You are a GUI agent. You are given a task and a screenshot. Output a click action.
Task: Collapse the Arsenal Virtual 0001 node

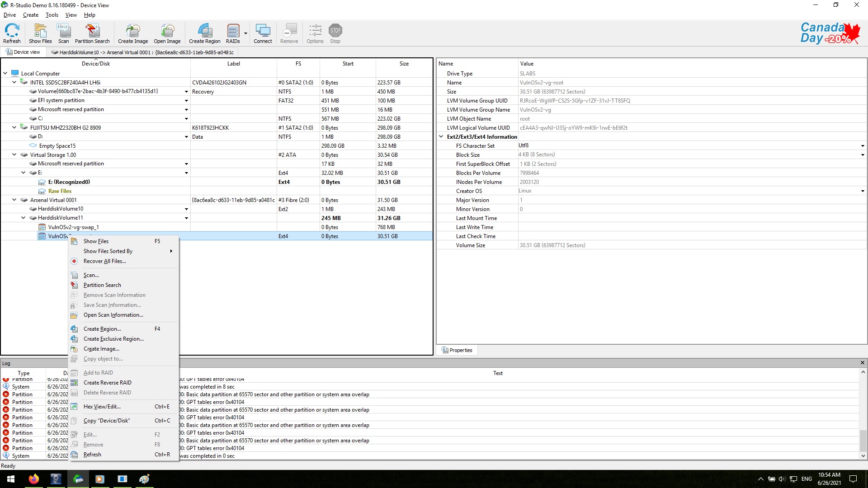(x=14, y=200)
